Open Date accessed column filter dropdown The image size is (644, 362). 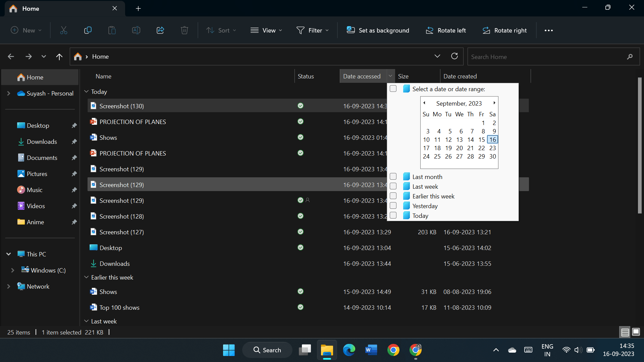[390, 76]
